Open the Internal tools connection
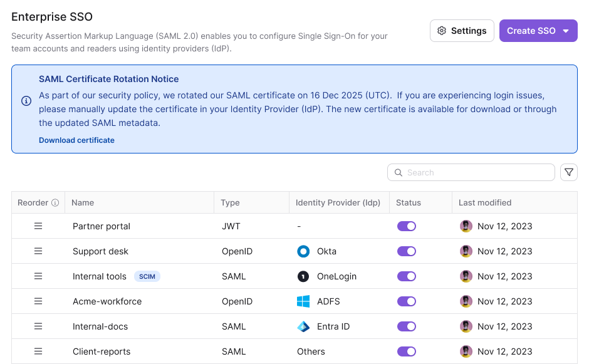The height and width of the screenshot is (364, 589). [x=100, y=276]
